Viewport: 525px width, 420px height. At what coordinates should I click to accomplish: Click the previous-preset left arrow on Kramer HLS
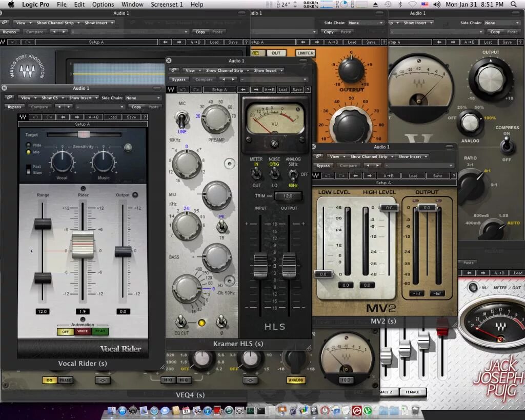[x=244, y=90]
